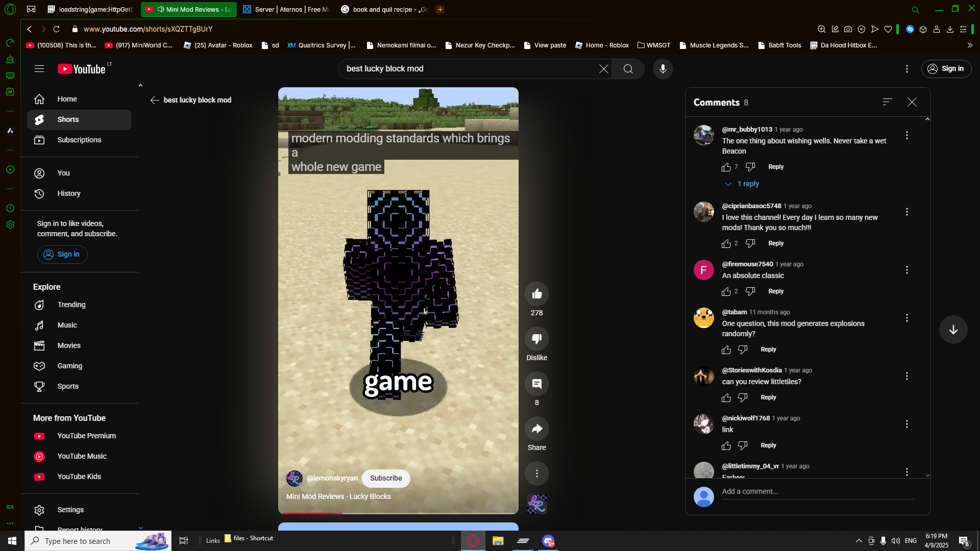
Task: Open YouTube Music link
Action: coord(79,456)
